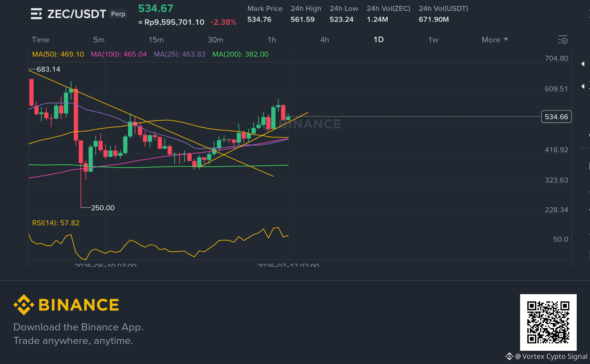Click the 323.63 price axis label
This screenshot has height=364, width=590.
click(556, 180)
